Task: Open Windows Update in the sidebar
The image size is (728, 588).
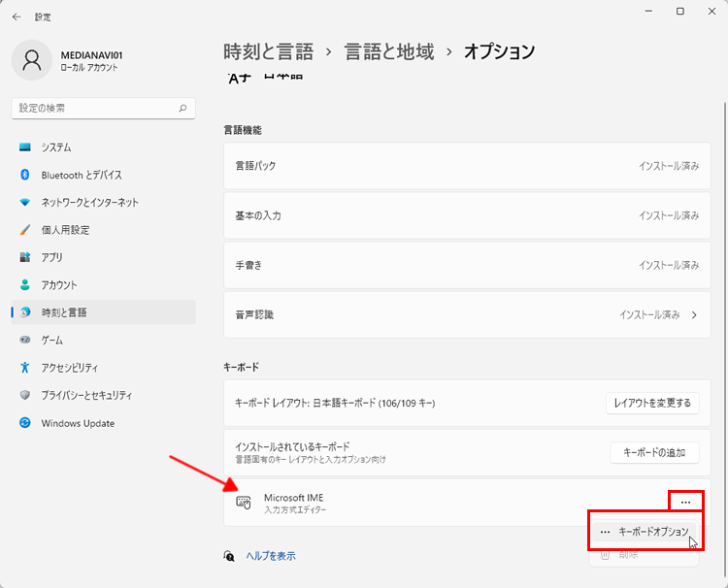Action: pos(103,423)
